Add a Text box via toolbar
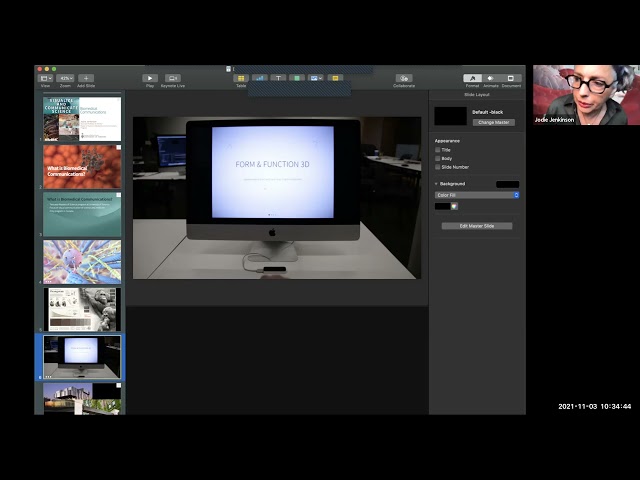The height and width of the screenshot is (480, 640). (278, 78)
